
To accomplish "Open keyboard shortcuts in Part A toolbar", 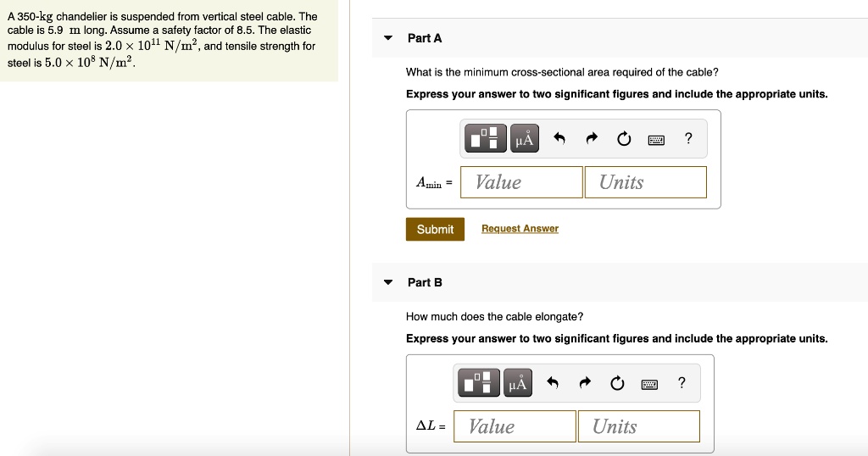I will tap(656, 141).
